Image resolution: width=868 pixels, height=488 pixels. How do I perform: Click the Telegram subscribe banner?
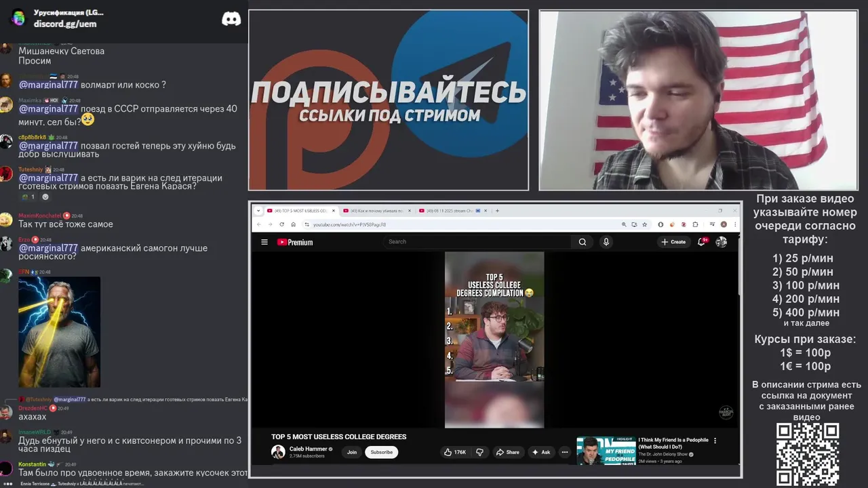[x=389, y=100]
